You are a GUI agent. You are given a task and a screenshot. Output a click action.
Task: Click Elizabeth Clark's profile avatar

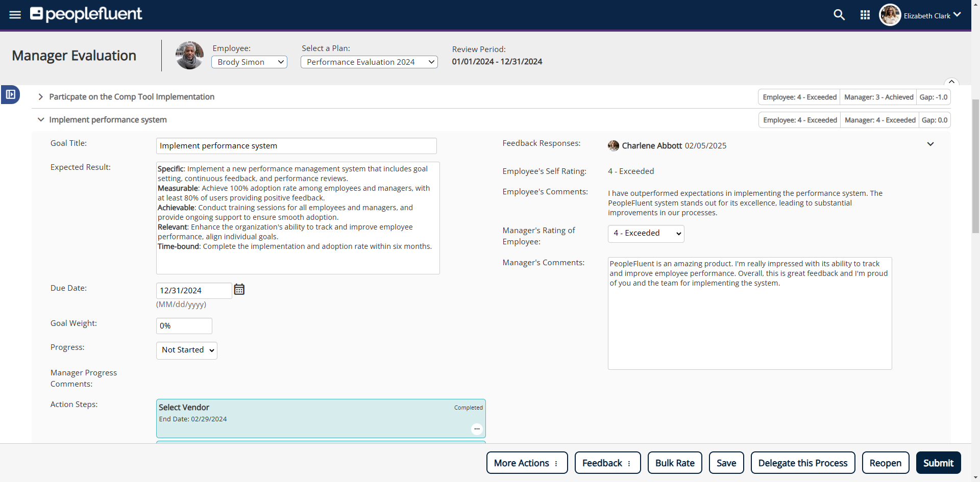pyautogui.click(x=890, y=15)
